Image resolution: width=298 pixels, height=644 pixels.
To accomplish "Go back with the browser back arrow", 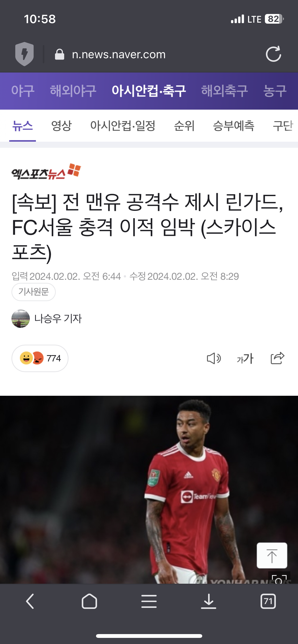I will coord(30,601).
